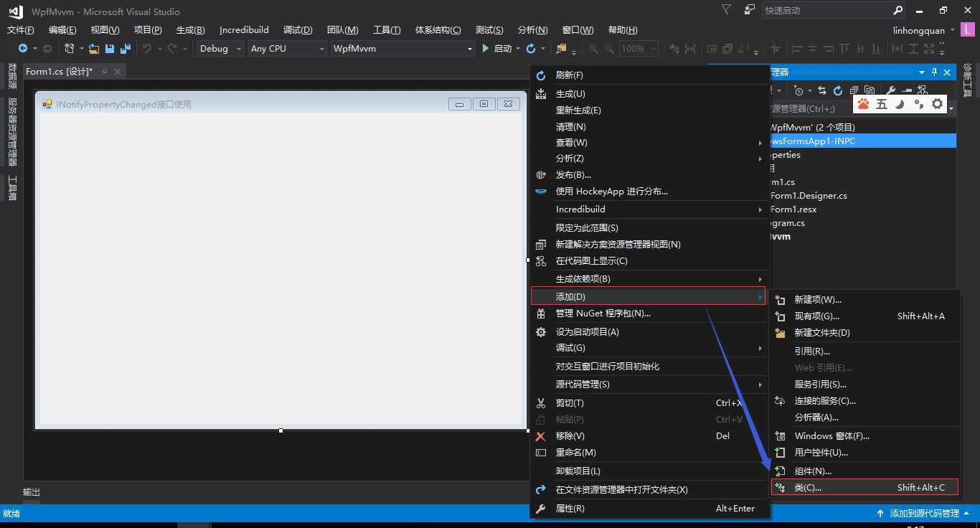Select 新建项(W)... in the Add submenu
This screenshot has width=980, height=528.
864,299
